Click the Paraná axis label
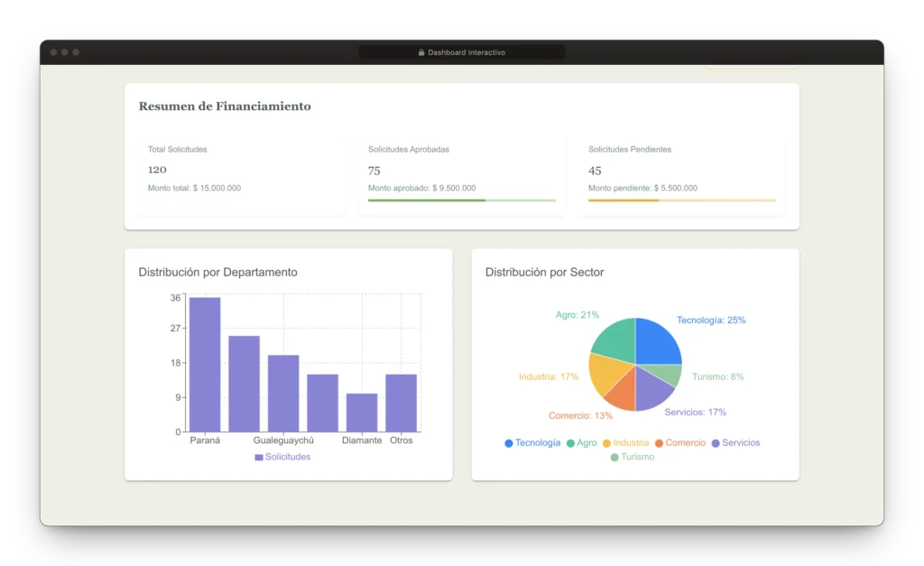 [205, 441]
